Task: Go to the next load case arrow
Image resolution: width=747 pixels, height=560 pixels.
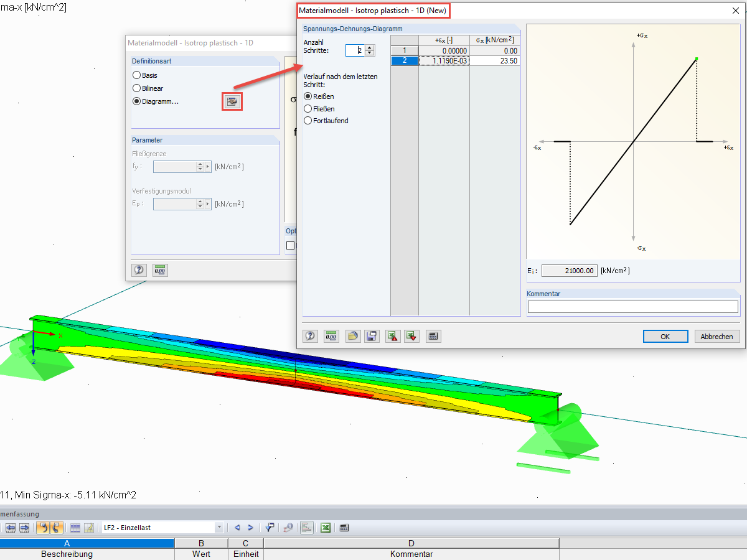Action: pos(250,528)
